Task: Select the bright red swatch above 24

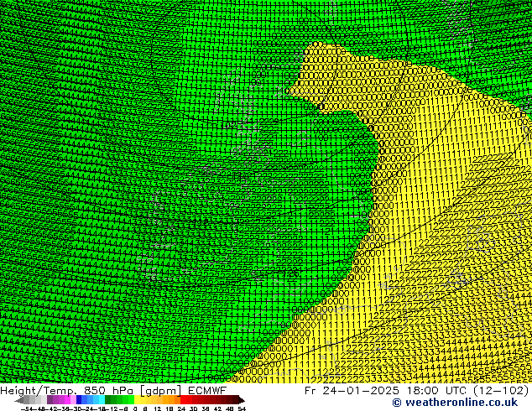Action: (183, 400)
